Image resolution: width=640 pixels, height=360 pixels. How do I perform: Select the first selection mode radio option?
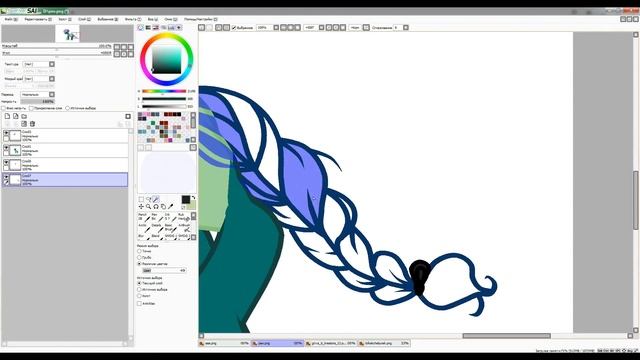click(139, 251)
